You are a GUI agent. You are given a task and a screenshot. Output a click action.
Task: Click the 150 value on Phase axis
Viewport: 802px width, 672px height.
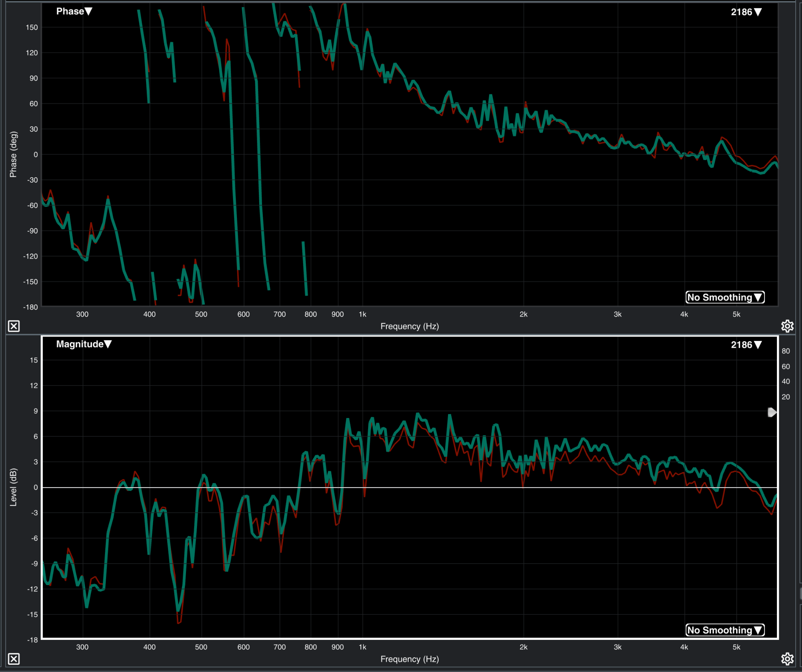click(x=32, y=27)
